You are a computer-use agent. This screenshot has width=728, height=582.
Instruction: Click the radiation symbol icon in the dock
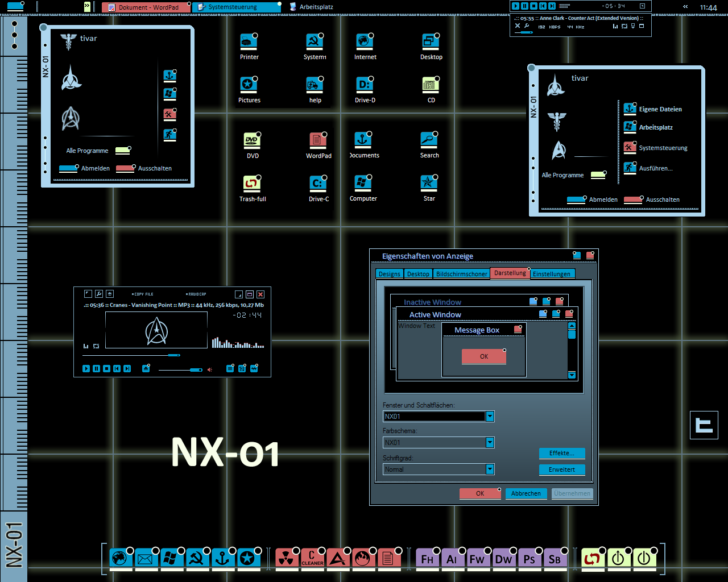(287, 559)
